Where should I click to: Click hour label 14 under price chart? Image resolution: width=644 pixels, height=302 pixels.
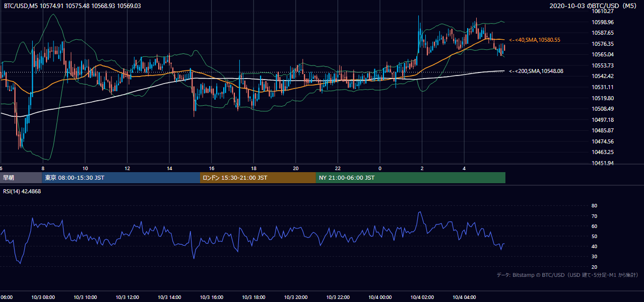(x=169, y=168)
